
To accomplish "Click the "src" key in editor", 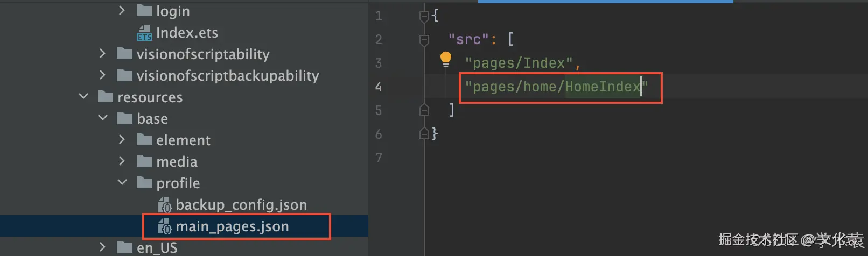I will coord(468,39).
